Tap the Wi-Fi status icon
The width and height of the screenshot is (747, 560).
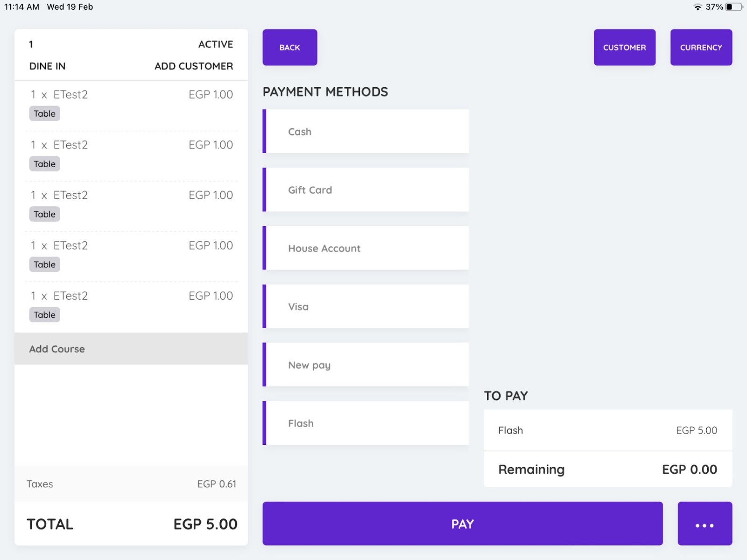click(x=698, y=7)
